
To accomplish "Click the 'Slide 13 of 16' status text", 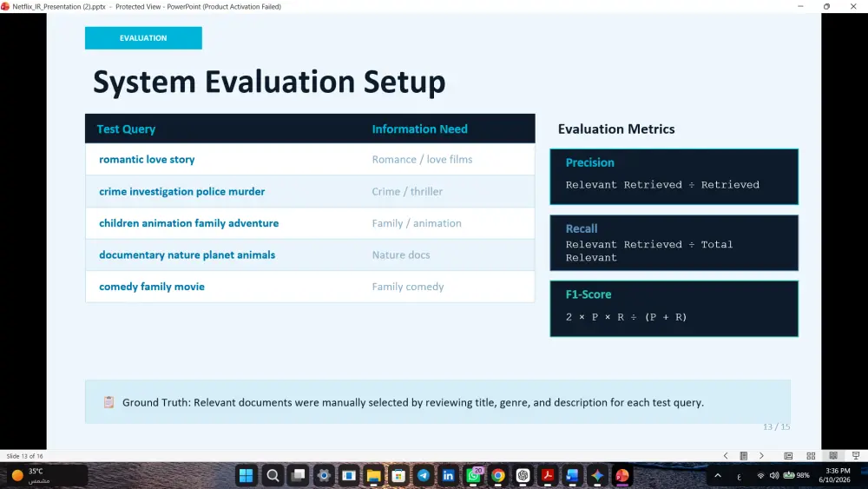I will coord(24,456).
